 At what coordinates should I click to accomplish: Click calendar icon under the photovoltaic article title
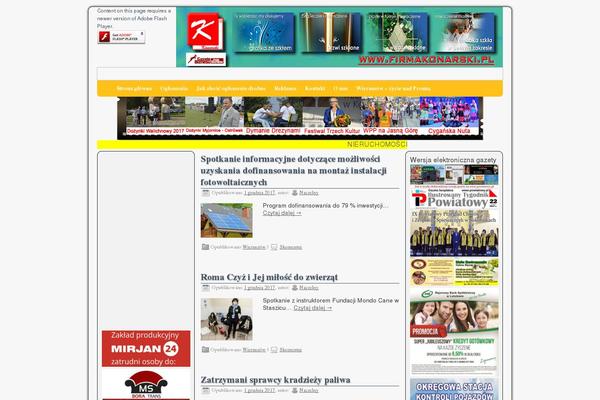205,193
